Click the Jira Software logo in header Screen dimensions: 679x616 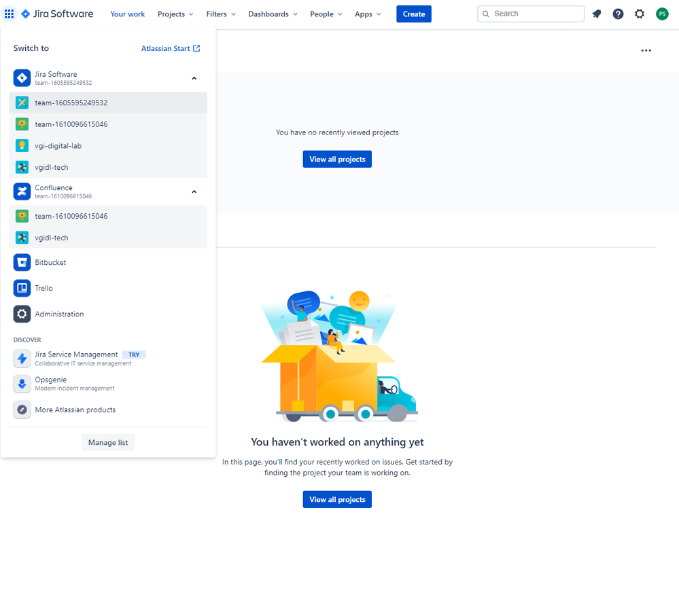pyautogui.click(x=57, y=14)
